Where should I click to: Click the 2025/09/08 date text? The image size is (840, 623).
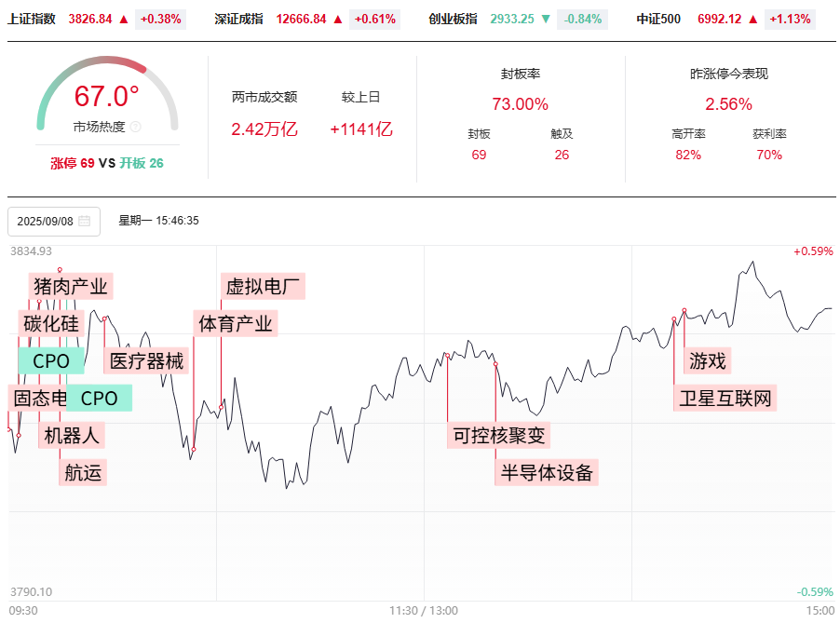coord(46,222)
